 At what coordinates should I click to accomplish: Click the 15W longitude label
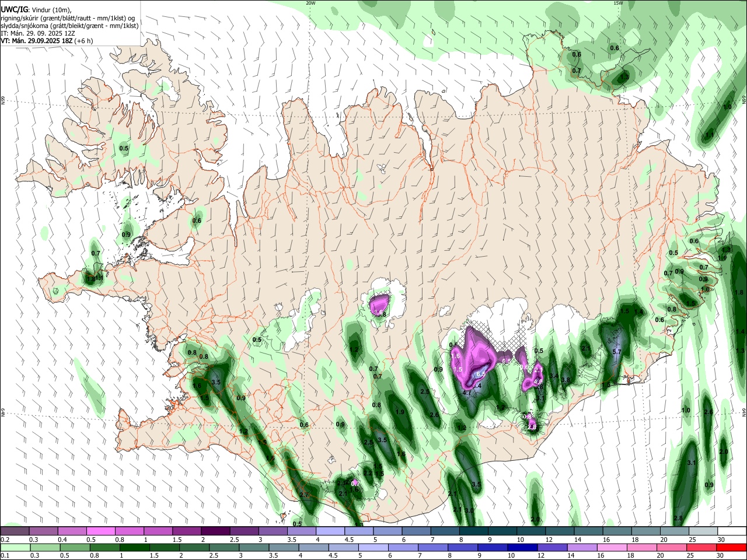click(619, 3)
